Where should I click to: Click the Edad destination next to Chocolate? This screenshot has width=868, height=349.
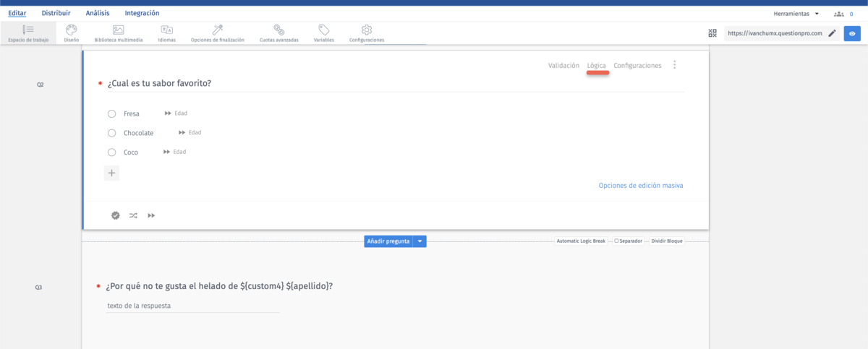[195, 133]
